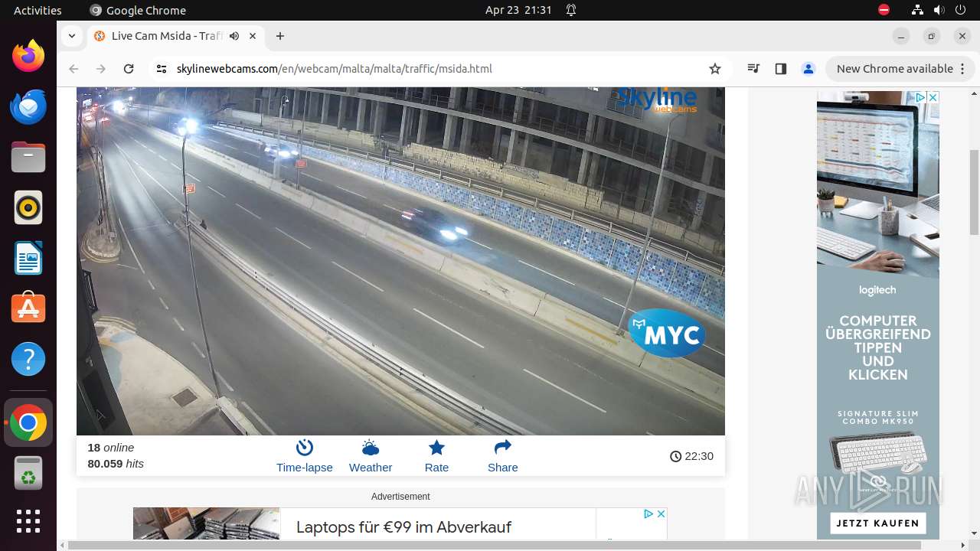Open Ubuntu Software store icon
The image size is (980, 551).
coord(28,308)
